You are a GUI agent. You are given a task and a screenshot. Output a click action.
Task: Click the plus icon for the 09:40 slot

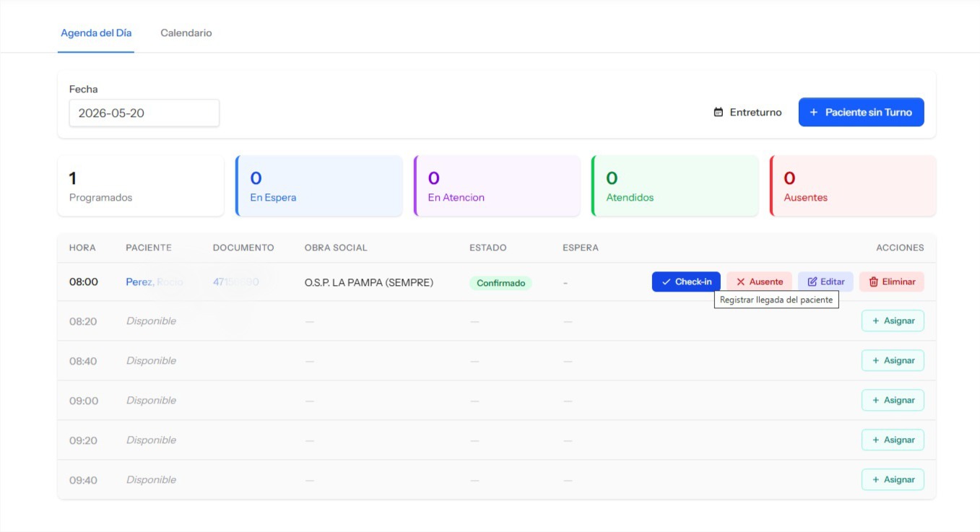pos(876,480)
